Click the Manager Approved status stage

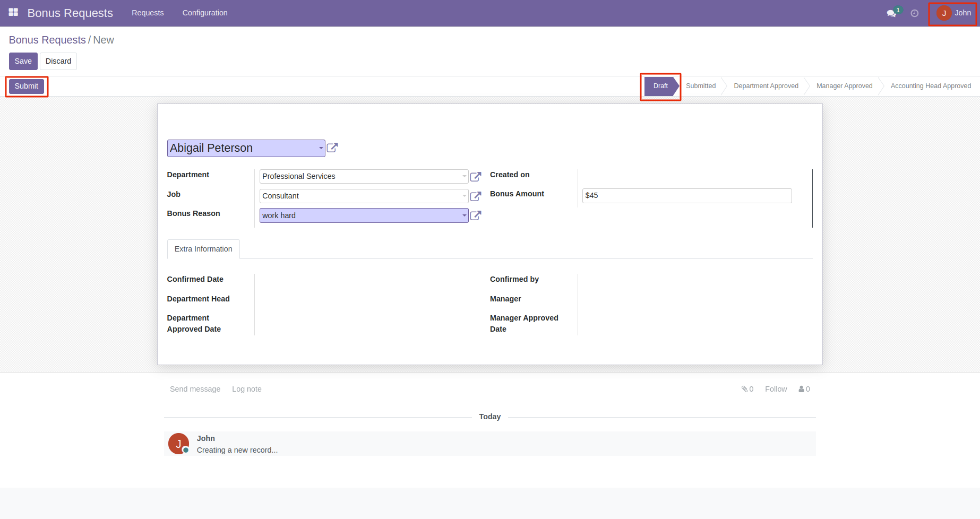[x=844, y=86]
